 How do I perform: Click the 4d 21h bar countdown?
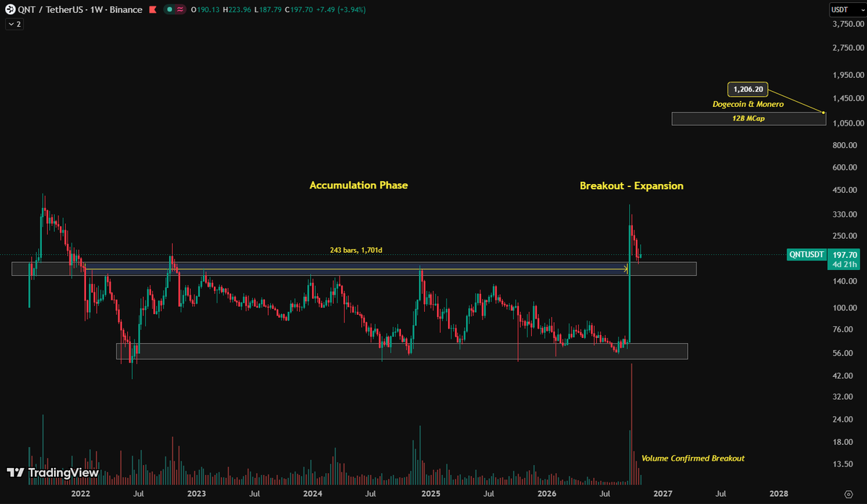[845, 264]
